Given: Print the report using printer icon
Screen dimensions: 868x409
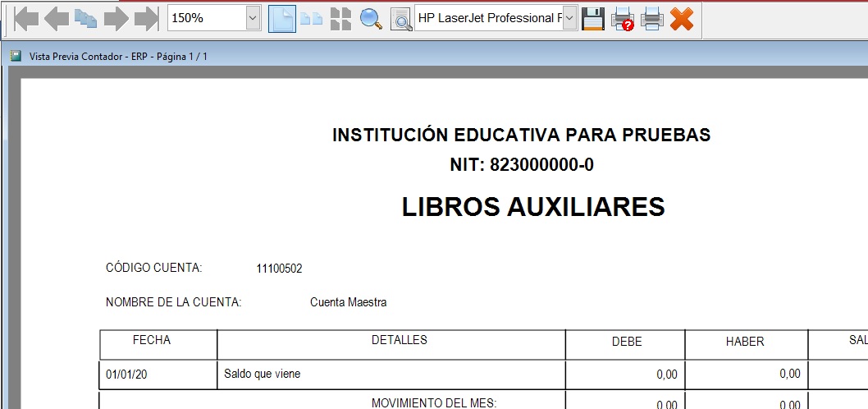Looking at the screenshot, I should 652,18.
